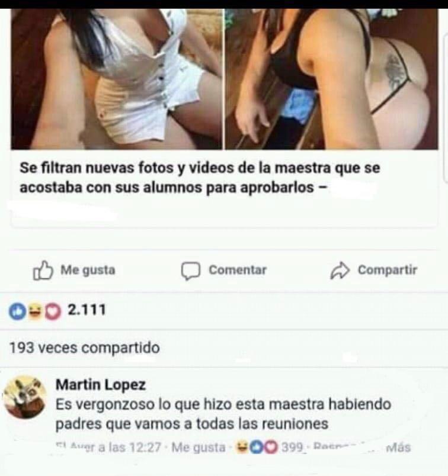View the 399 reactions on the comment
The height and width of the screenshot is (476, 448).
click(292, 448)
